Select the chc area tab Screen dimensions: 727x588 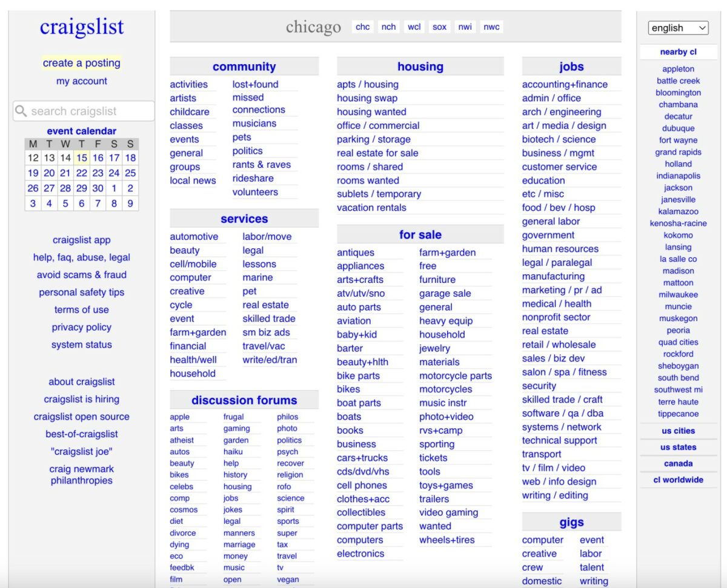point(363,27)
